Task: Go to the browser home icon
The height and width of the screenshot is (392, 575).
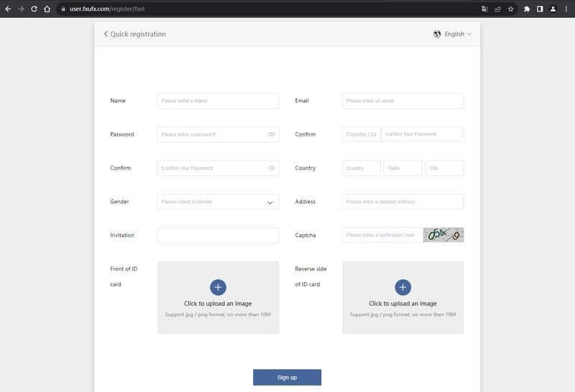Action: [x=47, y=9]
